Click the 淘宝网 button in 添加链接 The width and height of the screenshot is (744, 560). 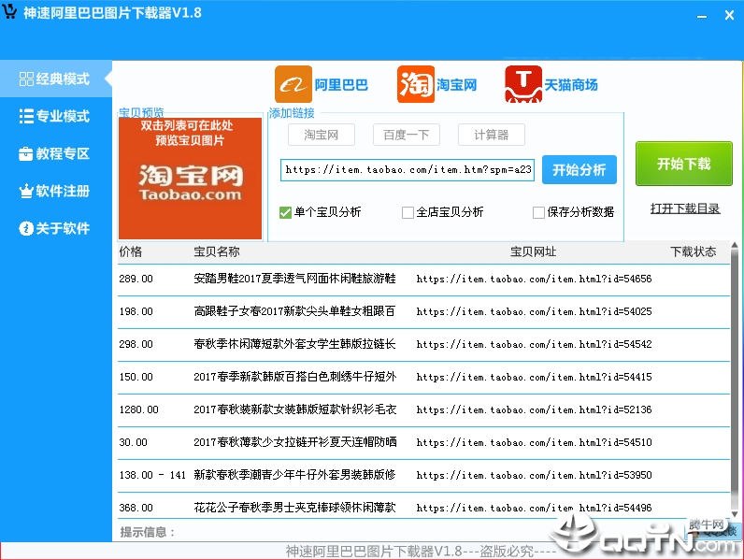322,135
